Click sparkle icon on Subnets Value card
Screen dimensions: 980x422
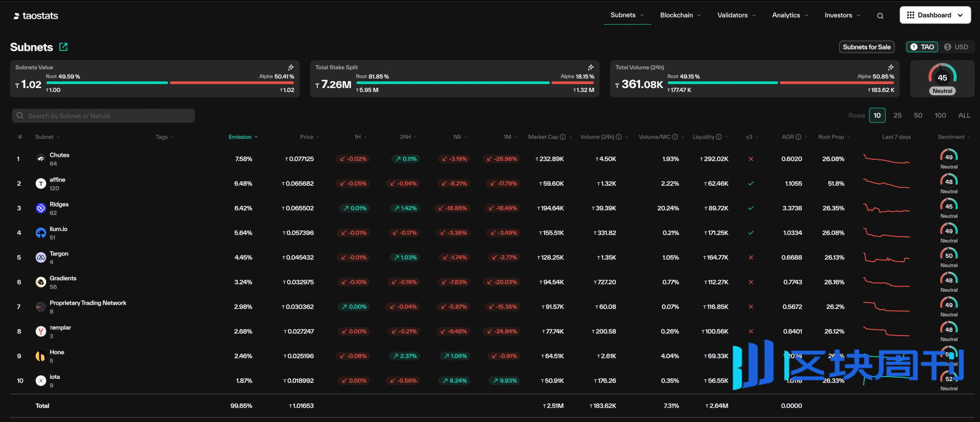(290, 67)
